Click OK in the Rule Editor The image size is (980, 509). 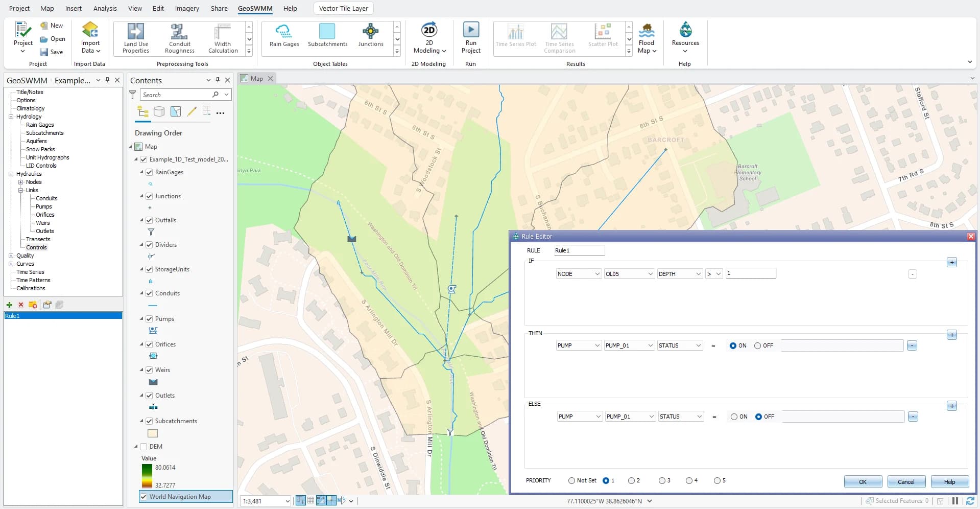(x=863, y=482)
